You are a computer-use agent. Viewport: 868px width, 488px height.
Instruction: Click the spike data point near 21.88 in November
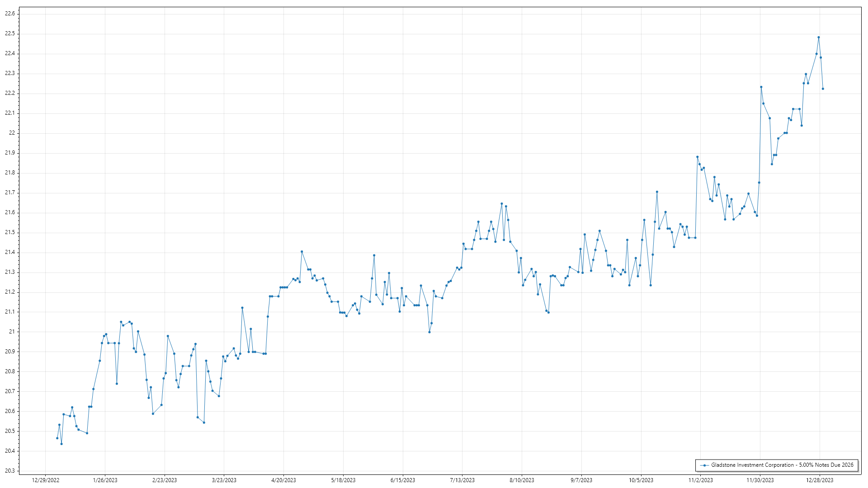point(697,157)
